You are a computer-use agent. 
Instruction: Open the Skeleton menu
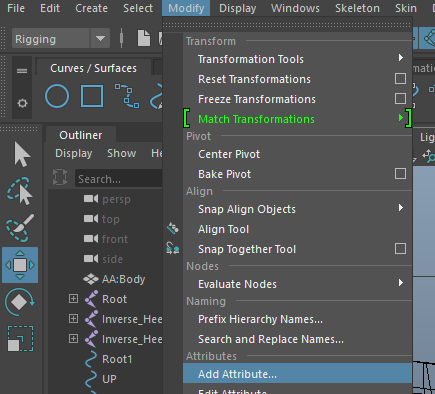click(x=357, y=8)
